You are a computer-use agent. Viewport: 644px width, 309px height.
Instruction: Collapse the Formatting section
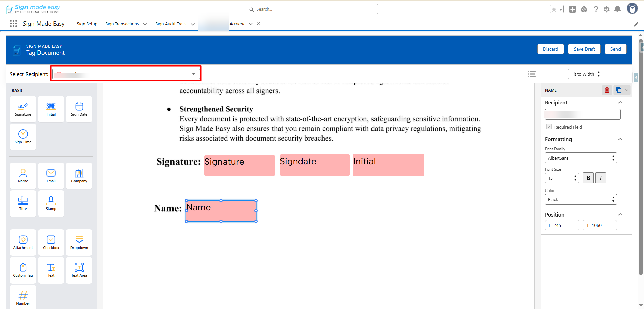620,139
